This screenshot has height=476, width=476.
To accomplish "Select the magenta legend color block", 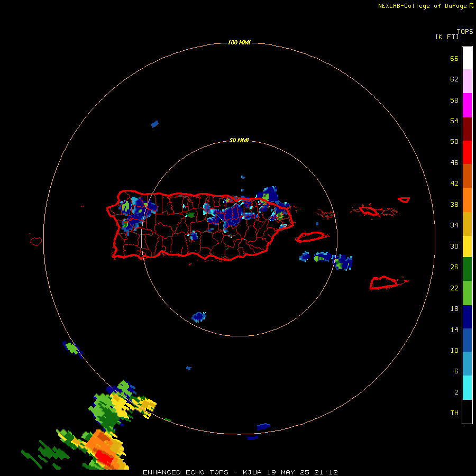I will (467, 105).
